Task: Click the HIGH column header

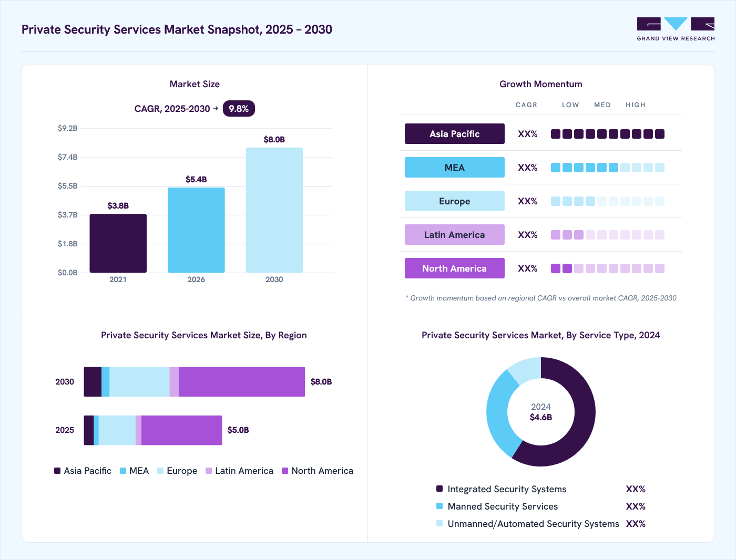Action: coord(636,105)
